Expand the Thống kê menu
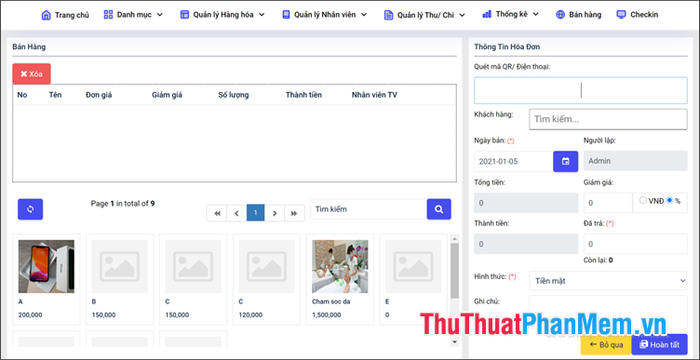The height and width of the screenshot is (360, 700). tap(536, 14)
